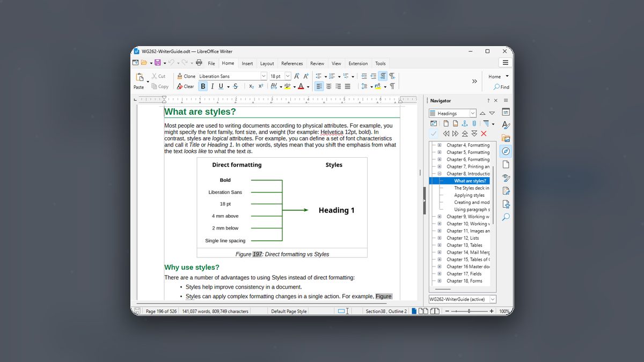The height and width of the screenshot is (362, 644).
Task: Click the anchor icon in Navigator
Action: pos(464,124)
